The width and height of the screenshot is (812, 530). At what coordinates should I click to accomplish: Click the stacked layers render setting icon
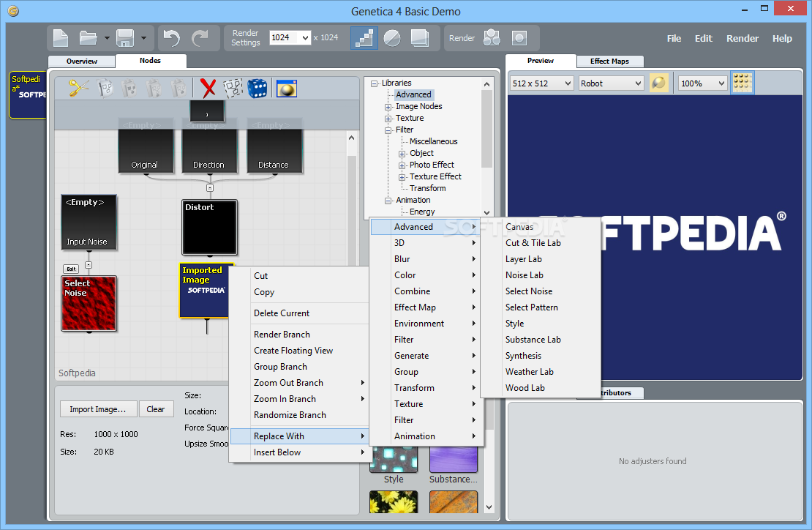point(419,38)
